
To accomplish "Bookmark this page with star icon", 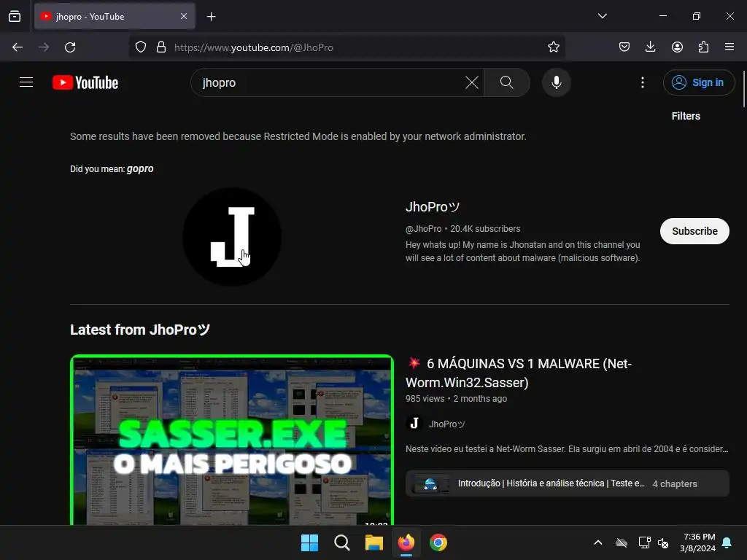I will [x=553, y=47].
